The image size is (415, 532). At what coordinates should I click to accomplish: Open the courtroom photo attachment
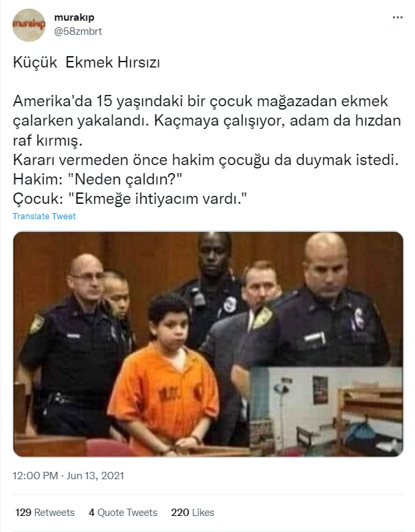208,344
